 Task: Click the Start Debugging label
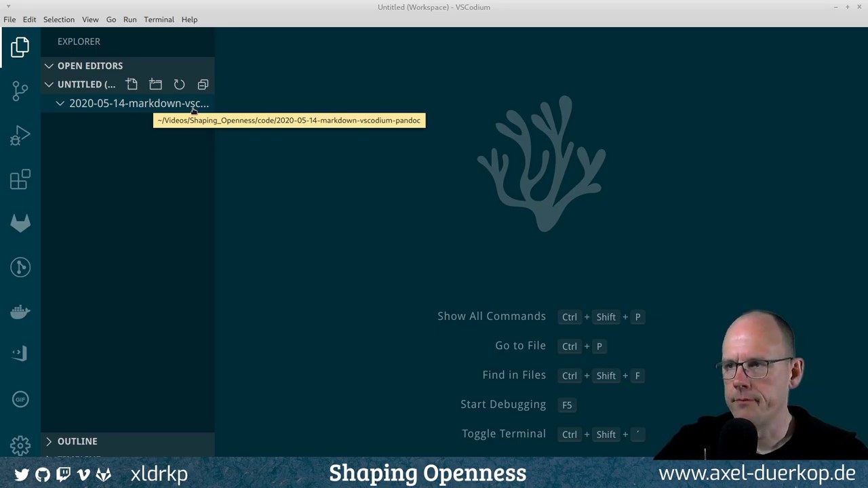coord(503,405)
